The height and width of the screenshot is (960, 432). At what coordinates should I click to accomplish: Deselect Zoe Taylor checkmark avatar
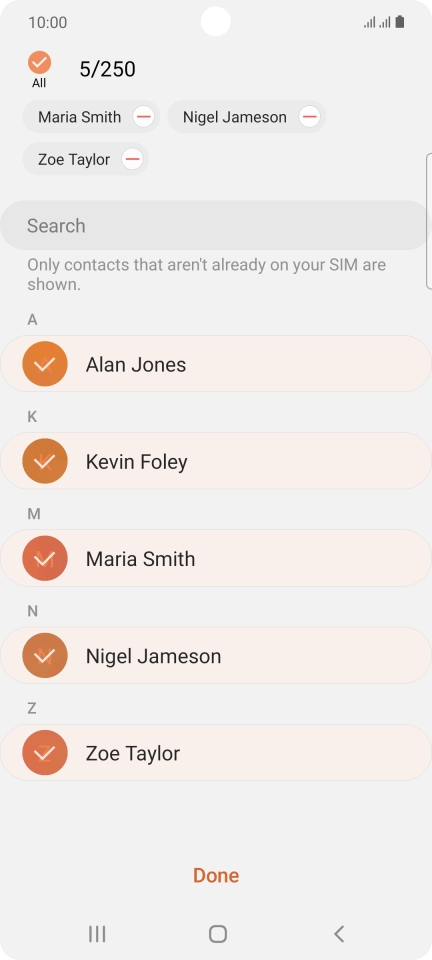(x=45, y=753)
